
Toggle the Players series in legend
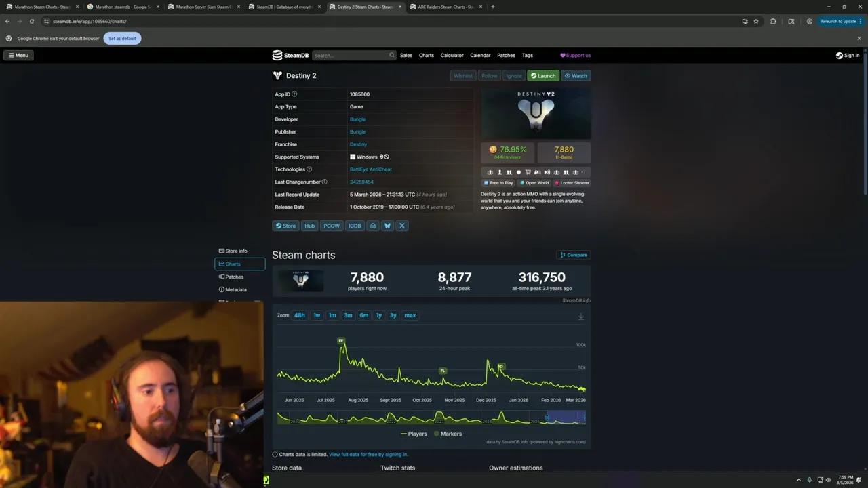coord(414,434)
